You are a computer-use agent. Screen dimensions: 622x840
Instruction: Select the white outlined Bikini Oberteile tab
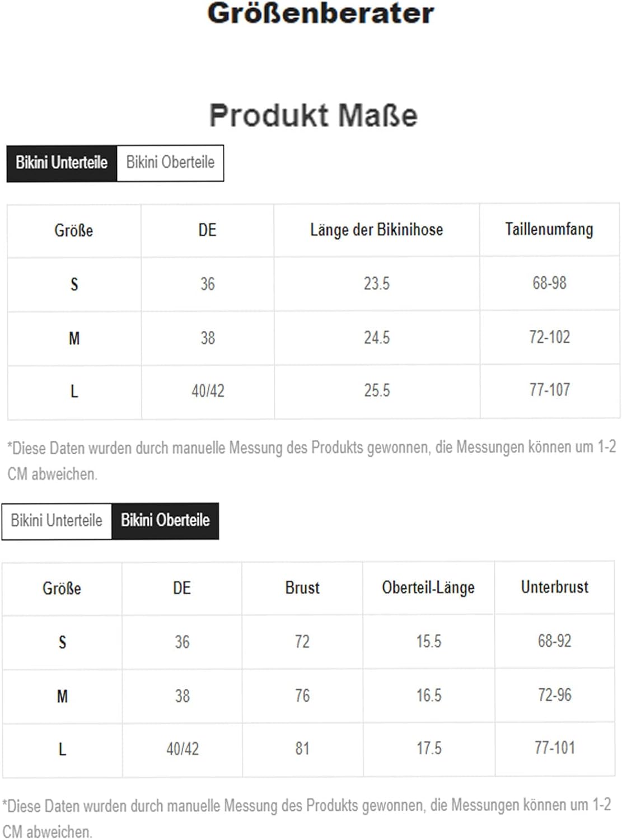[170, 163]
